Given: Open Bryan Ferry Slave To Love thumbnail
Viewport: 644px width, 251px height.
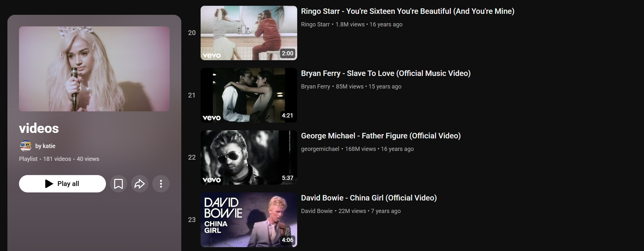Looking at the screenshot, I should (249, 95).
